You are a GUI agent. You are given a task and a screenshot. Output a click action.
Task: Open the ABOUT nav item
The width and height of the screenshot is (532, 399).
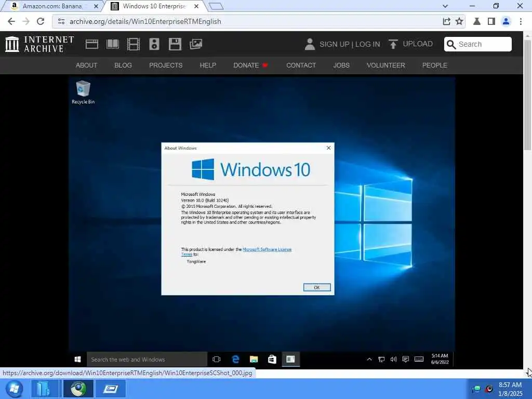click(x=87, y=65)
